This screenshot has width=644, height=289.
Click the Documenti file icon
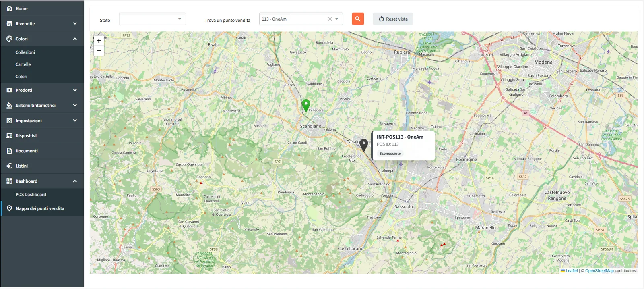coord(9,151)
